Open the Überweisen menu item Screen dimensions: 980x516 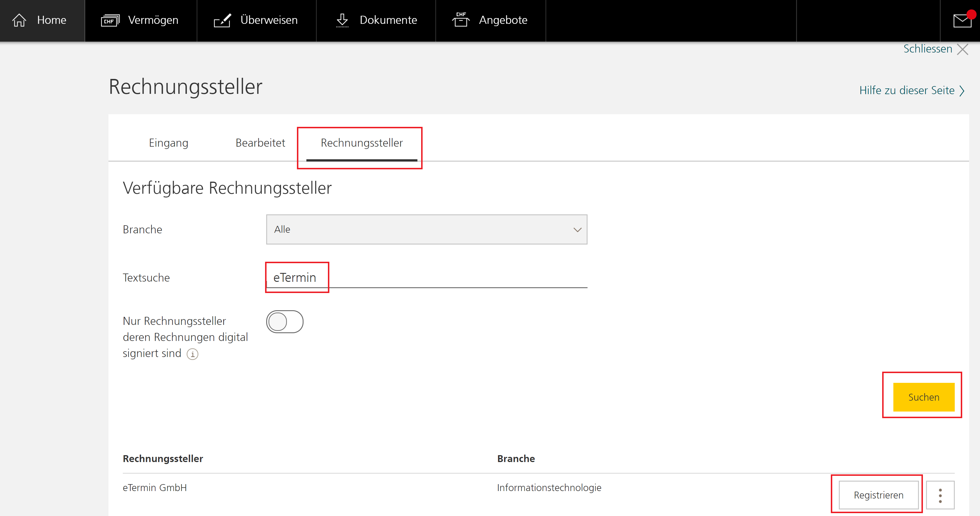(x=257, y=21)
